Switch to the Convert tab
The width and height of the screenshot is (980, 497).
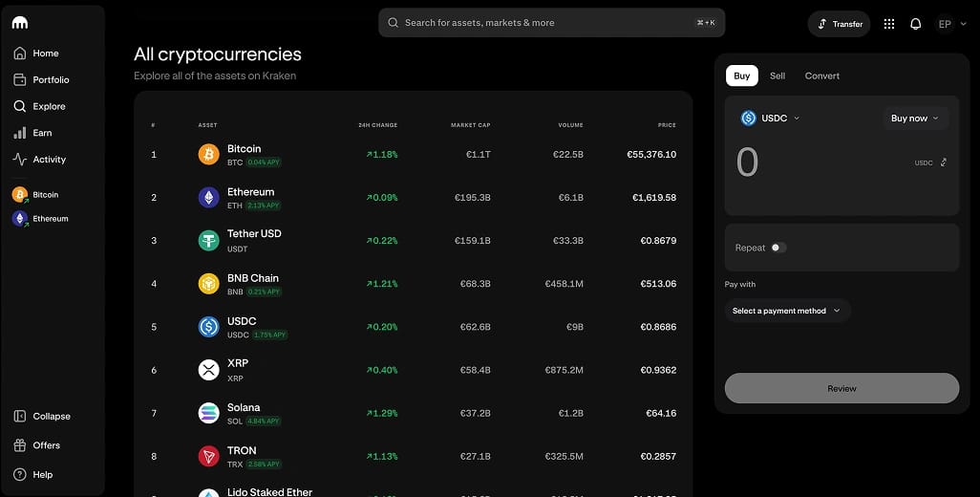[821, 76]
